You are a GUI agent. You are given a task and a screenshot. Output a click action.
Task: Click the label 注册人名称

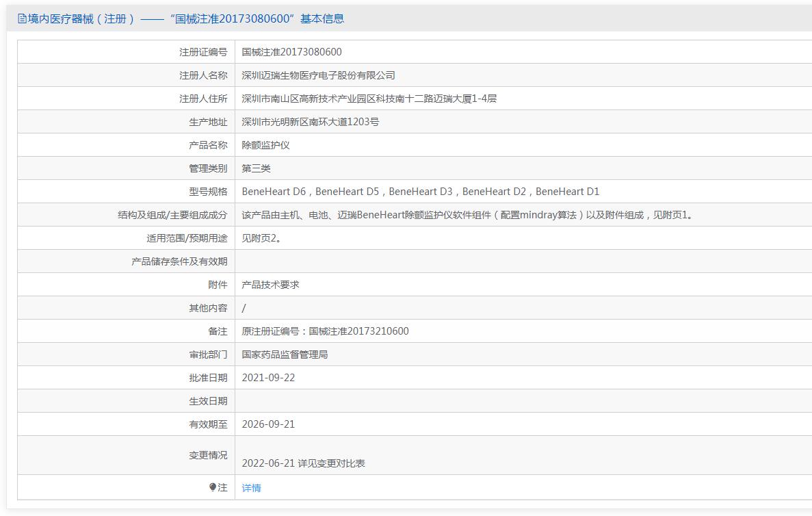point(203,75)
